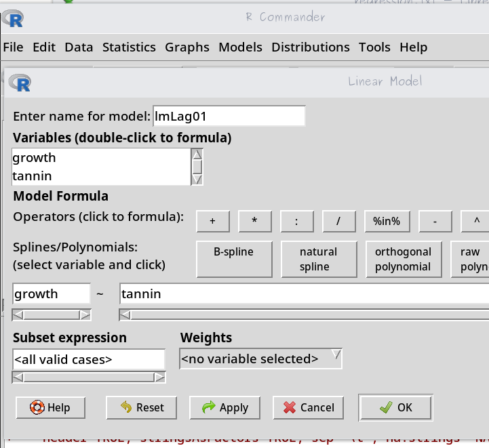Open the Models menu
Viewport: 489px width, 448px height.
point(240,47)
